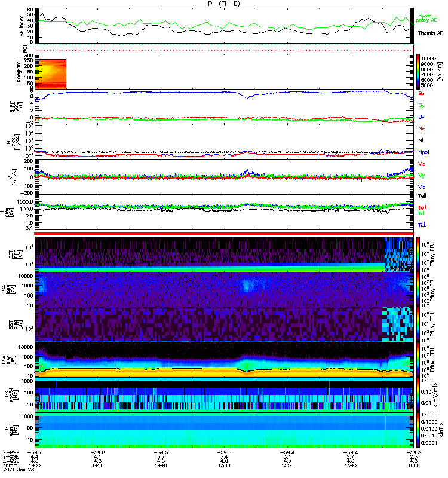The height and width of the screenshot is (478, 448).
Task: Select the 1420 time tick label
Action: (97, 465)
